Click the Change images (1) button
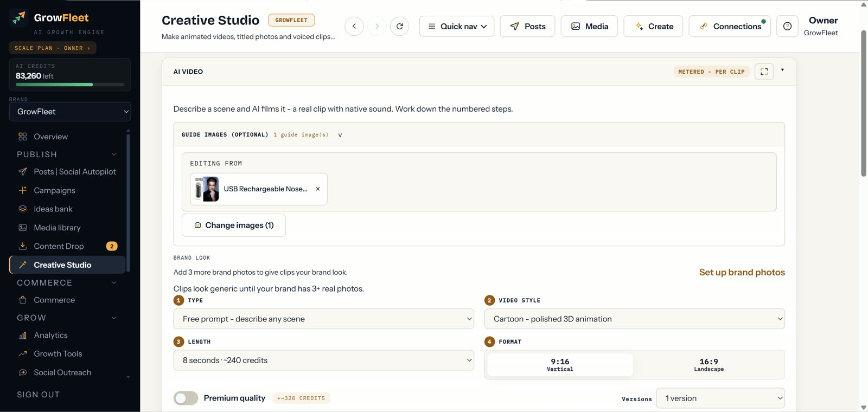The height and width of the screenshot is (412, 868). pos(234,225)
